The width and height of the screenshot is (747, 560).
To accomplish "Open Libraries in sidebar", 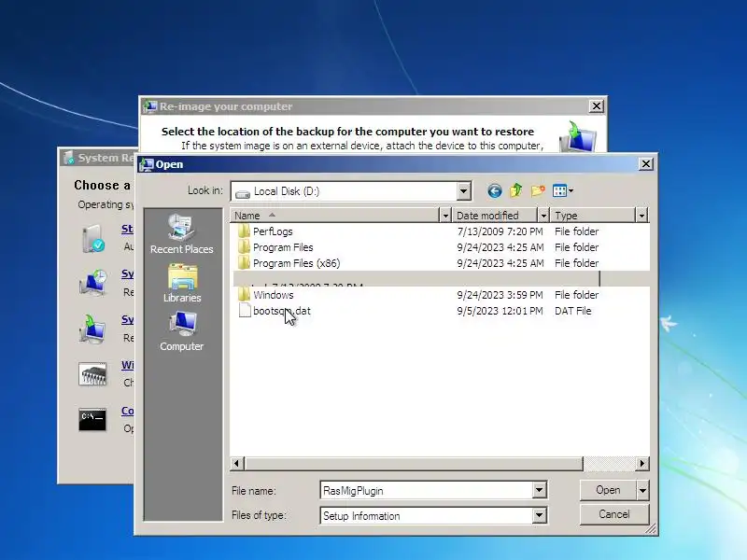I will (181, 284).
